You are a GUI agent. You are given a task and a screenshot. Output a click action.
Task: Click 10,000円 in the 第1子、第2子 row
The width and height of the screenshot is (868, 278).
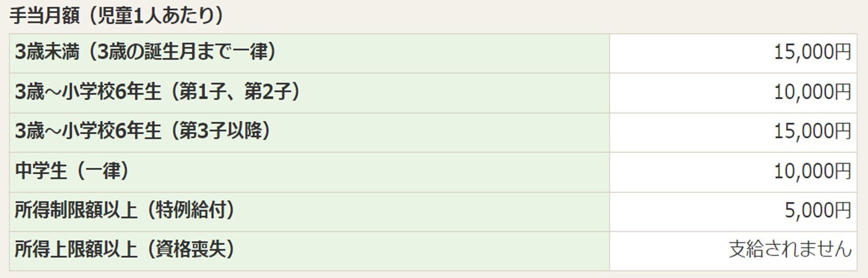tap(812, 92)
